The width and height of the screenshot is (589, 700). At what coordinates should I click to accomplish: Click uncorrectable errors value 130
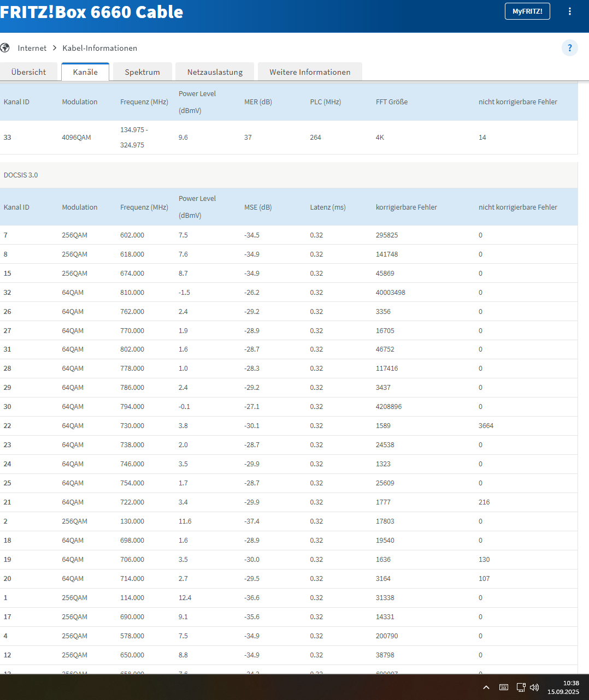[484, 560]
